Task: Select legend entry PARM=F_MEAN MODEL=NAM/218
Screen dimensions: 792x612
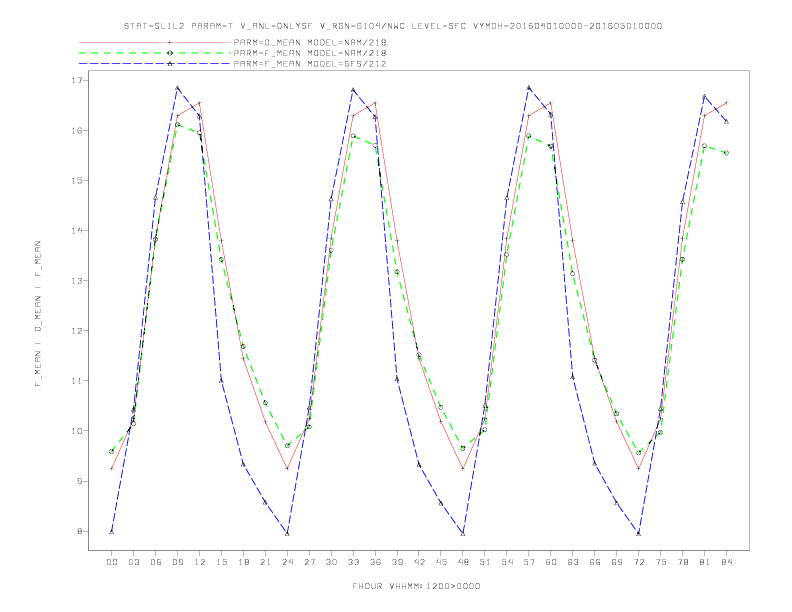Action: tap(310, 53)
